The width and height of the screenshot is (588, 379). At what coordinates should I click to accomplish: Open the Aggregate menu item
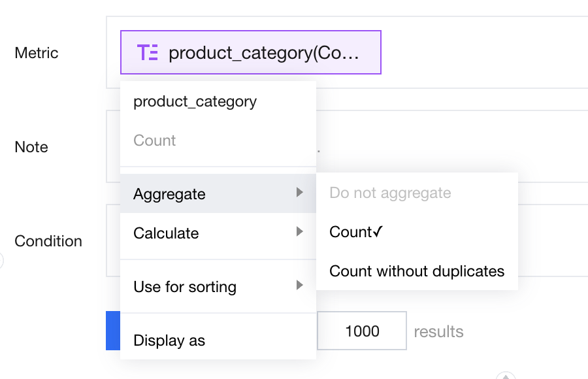coord(169,194)
